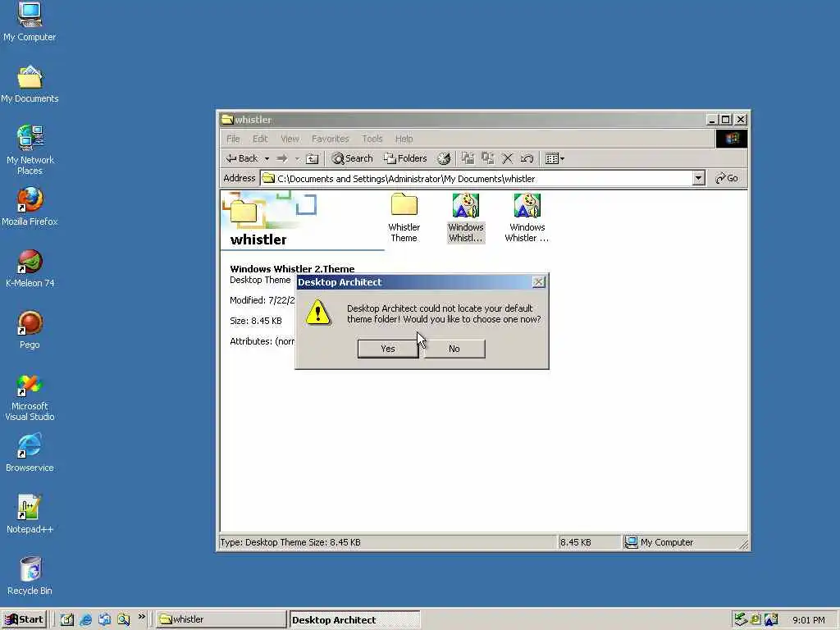840x630 pixels.
Task: Expand Forward history dropdown arrow
Action: coord(297,158)
